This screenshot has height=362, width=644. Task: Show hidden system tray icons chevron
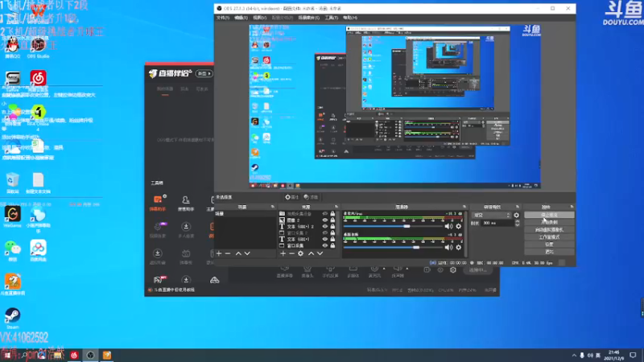pos(574,355)
